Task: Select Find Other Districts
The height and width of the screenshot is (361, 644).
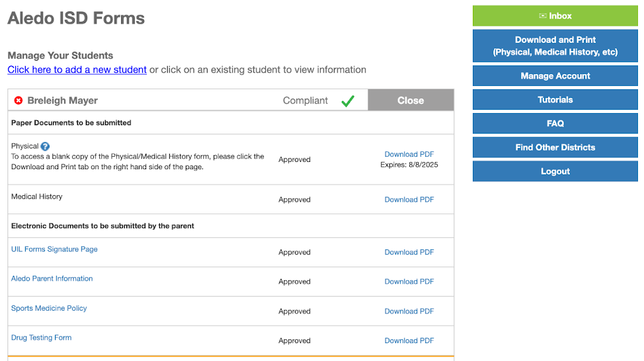Action: click(555, 147)
